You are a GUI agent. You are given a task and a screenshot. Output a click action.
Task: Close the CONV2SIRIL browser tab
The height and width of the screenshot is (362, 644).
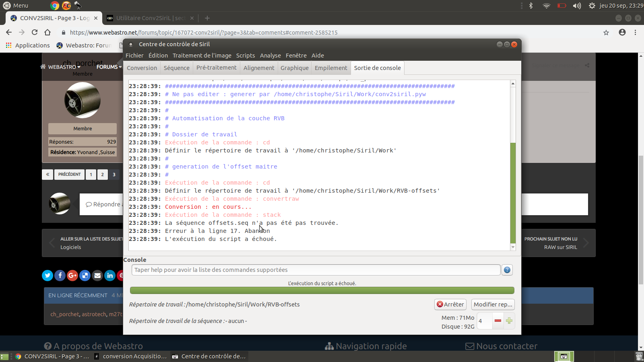pos(96,18)
